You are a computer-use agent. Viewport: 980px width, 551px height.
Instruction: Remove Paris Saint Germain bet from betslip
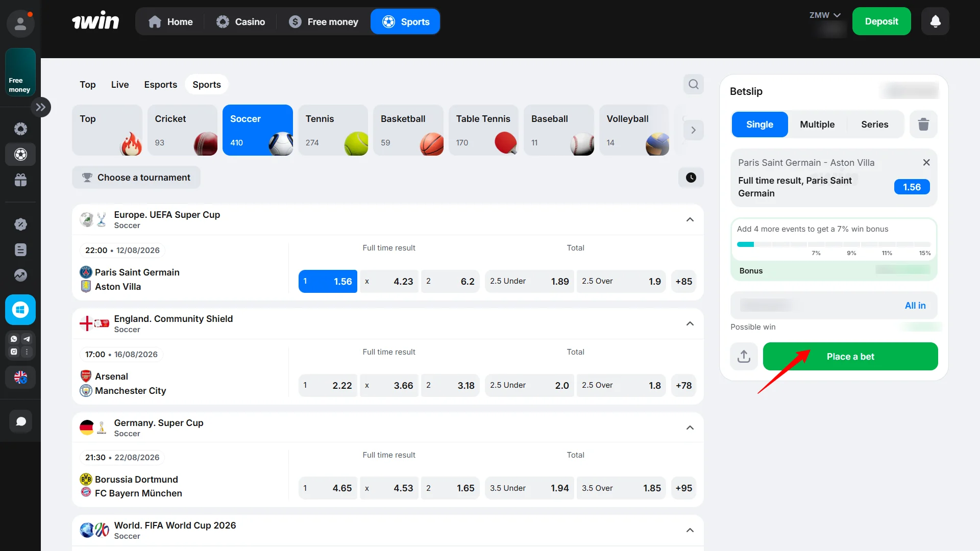926,162
